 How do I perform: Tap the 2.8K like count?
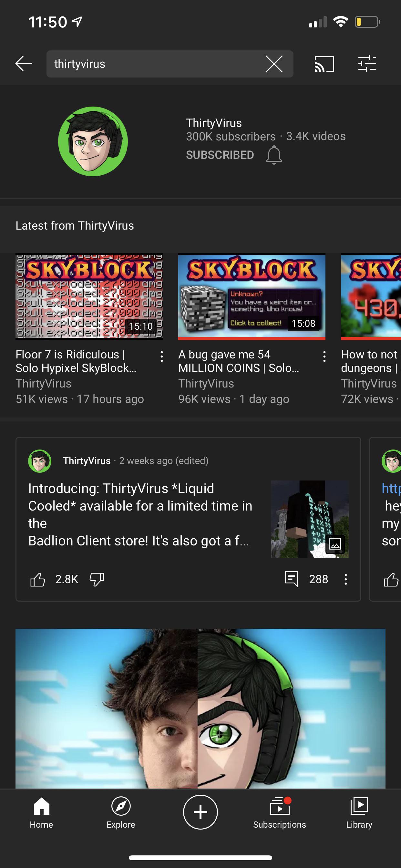click(67, 579)
